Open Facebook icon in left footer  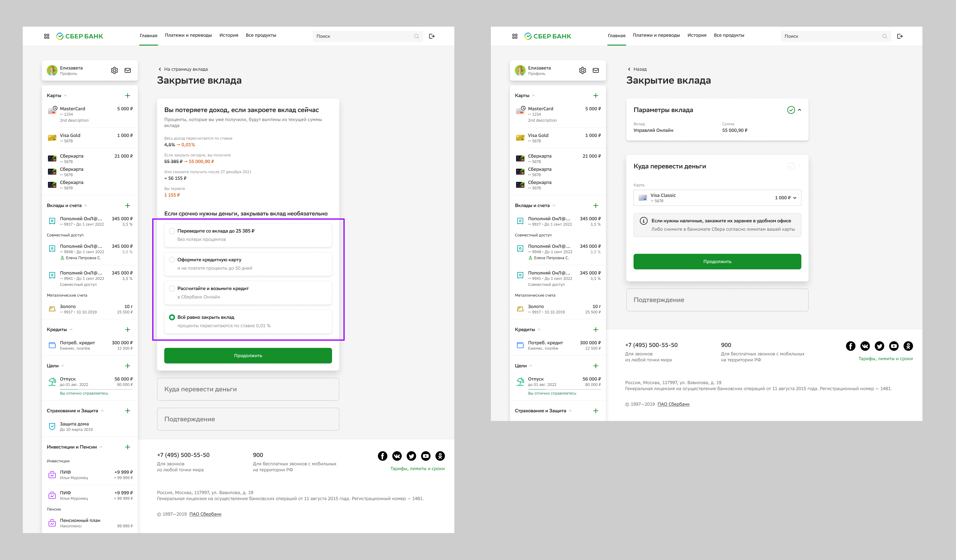(382, 456)
